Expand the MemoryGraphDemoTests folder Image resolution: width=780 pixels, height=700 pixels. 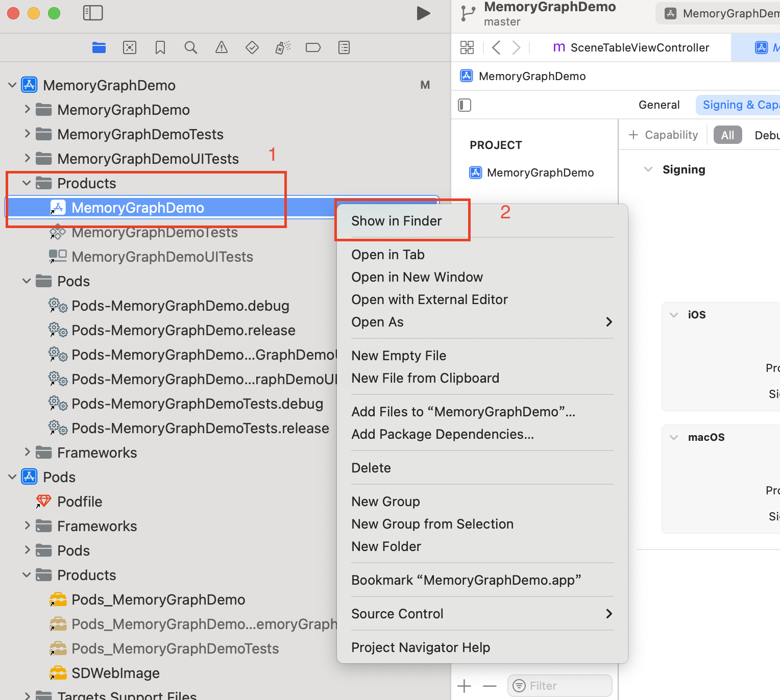coord(27,134)
